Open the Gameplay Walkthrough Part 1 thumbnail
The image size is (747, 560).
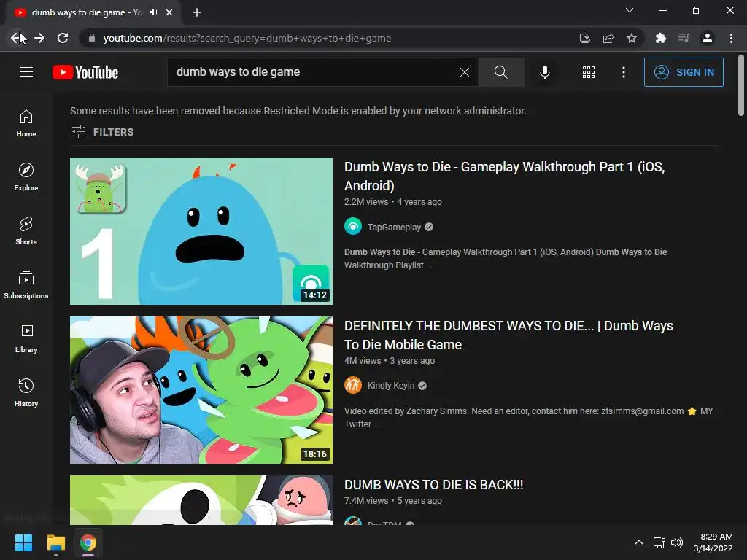pos(201,231)
